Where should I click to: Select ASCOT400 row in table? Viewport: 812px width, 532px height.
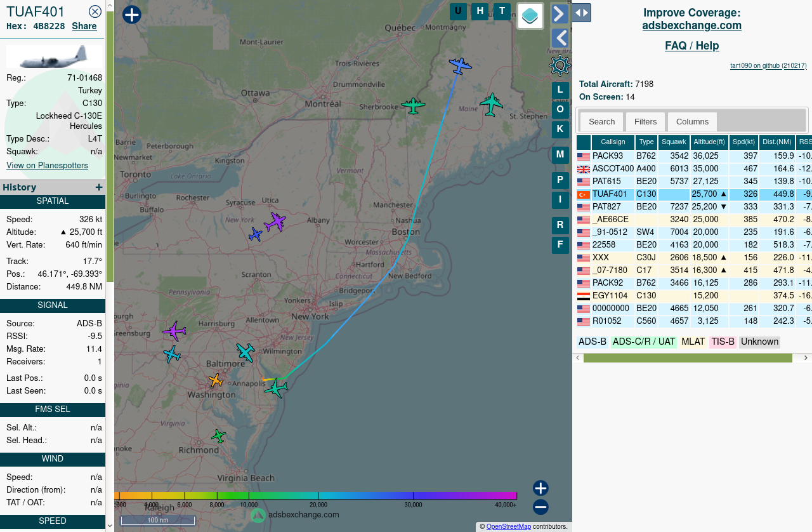[x=694, y=169]
